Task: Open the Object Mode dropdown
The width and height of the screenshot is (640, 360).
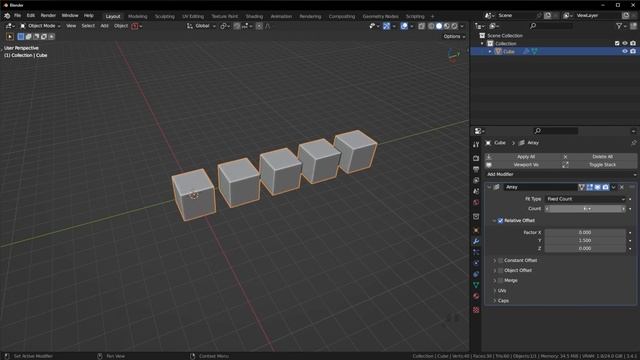Action: click(x=40, y=26)
